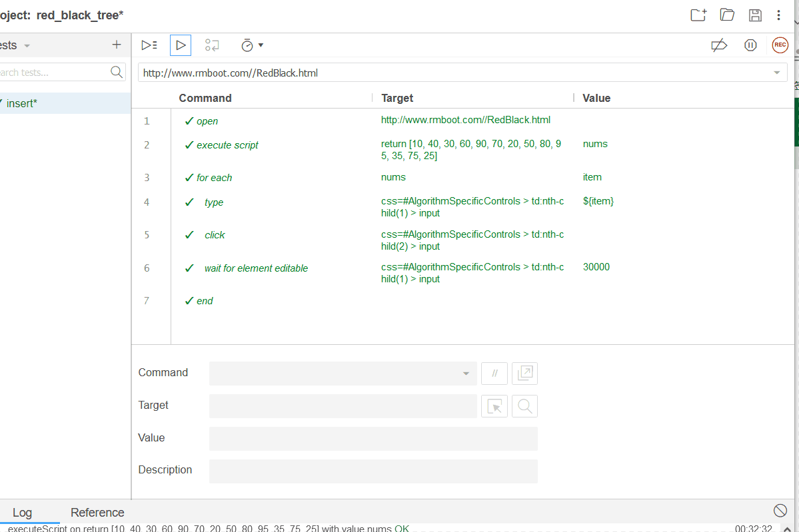Click nums target in for each row

(x=393, y=177)
